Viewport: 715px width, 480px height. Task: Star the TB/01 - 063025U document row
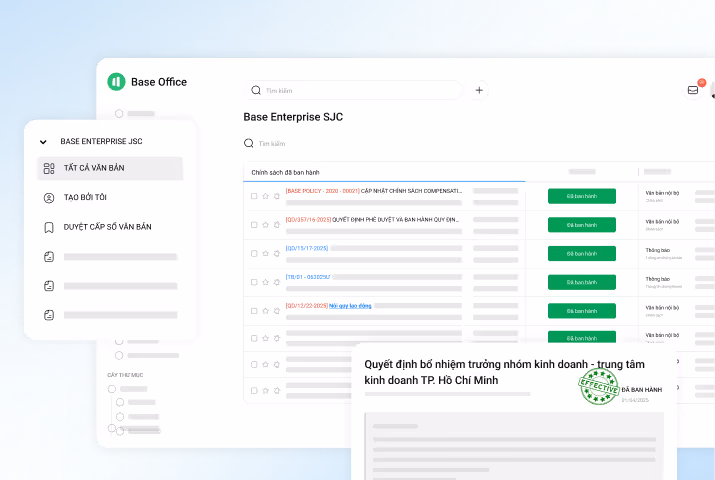tap(265, 282)
